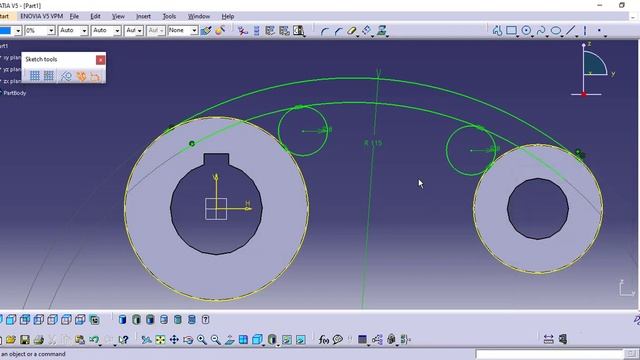Select the Axis sketch tool
The height and width of the screenshot is (360, 640).
[x=585, y=31]
